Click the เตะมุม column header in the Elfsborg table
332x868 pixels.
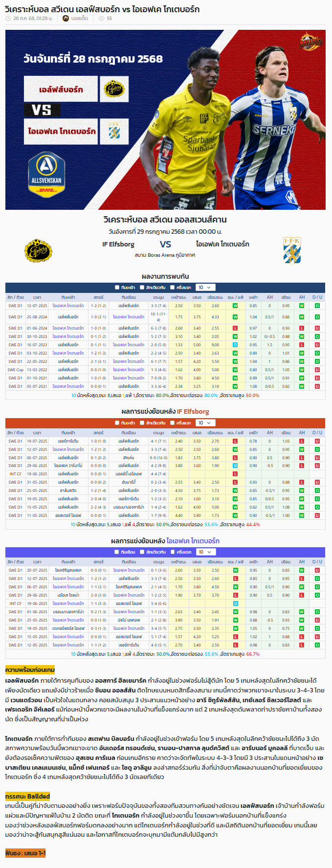point(158,433)
